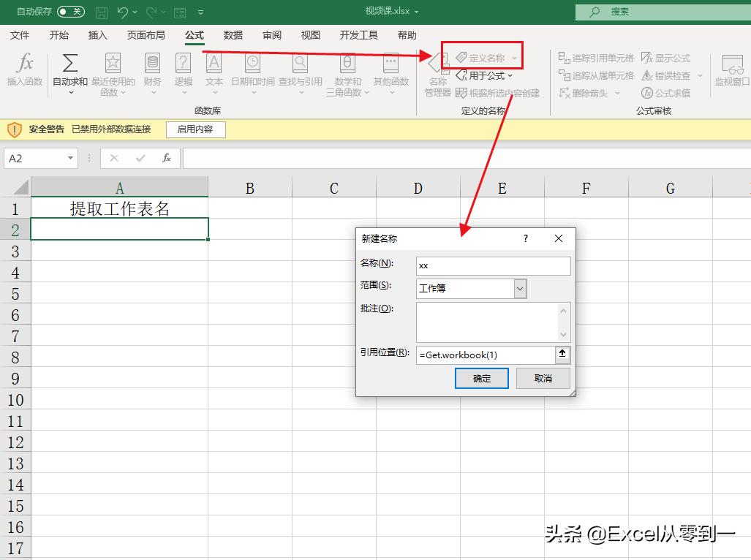Open the 开发工具 ribbon tab

coord(358,34)
